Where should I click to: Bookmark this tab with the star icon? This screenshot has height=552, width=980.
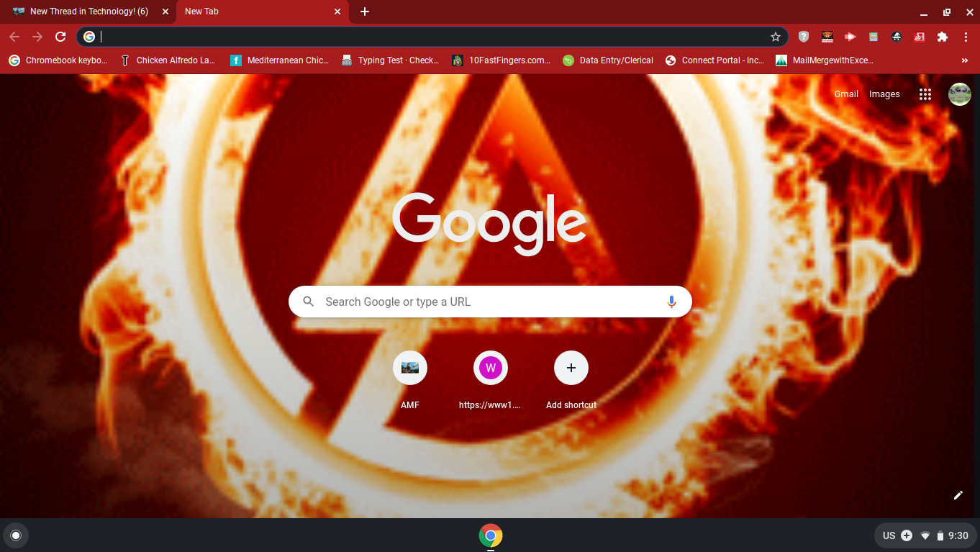click(776, 37)
